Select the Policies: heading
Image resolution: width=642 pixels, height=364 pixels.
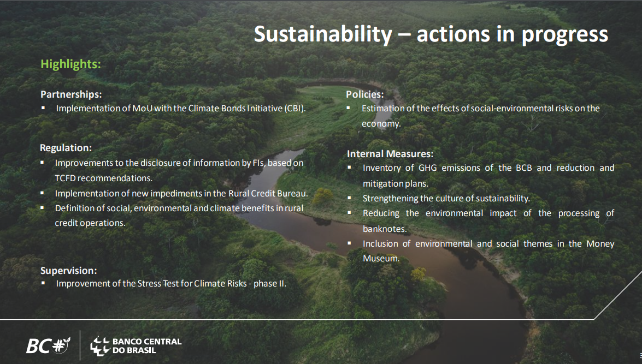[x=365, y=94]
